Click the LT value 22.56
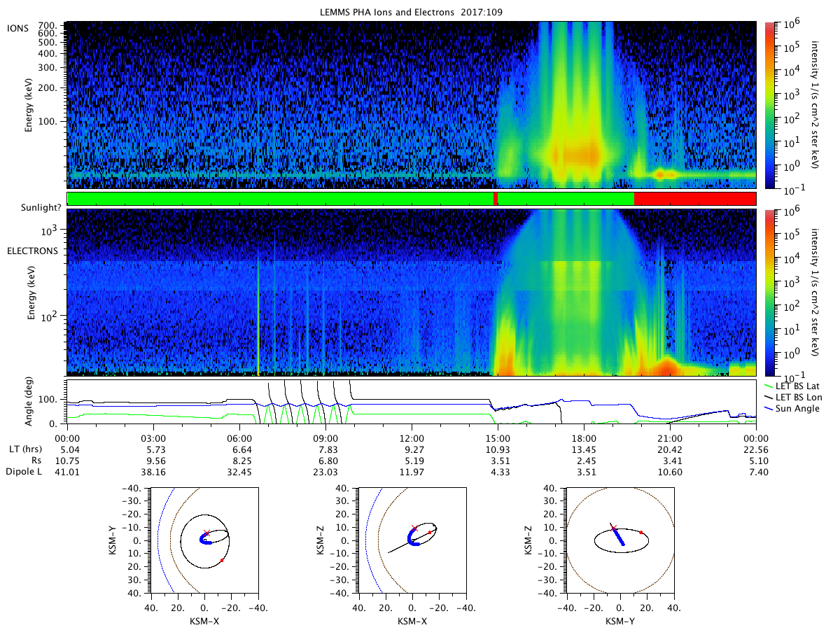The width and height of the screenshot is (840, 630). coord(756,449)
